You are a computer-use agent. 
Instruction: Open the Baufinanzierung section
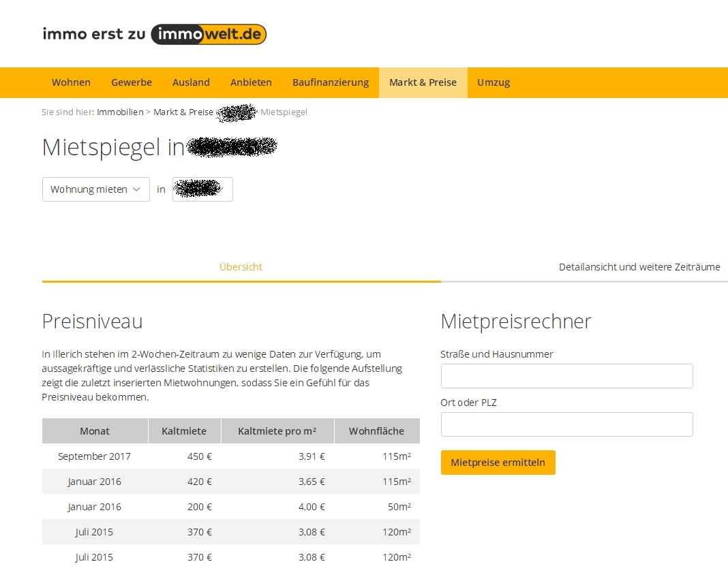(331, 82)
